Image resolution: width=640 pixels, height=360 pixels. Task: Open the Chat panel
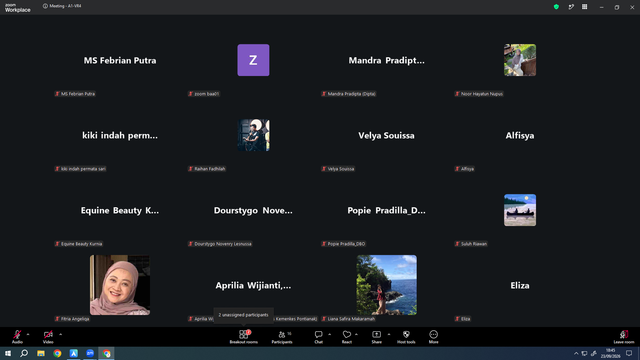pyautogui.click(x=318, y=337)
